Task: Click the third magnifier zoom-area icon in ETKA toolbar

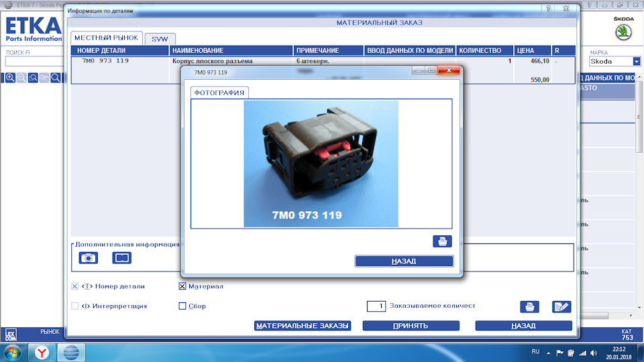Action: [34, 78]
